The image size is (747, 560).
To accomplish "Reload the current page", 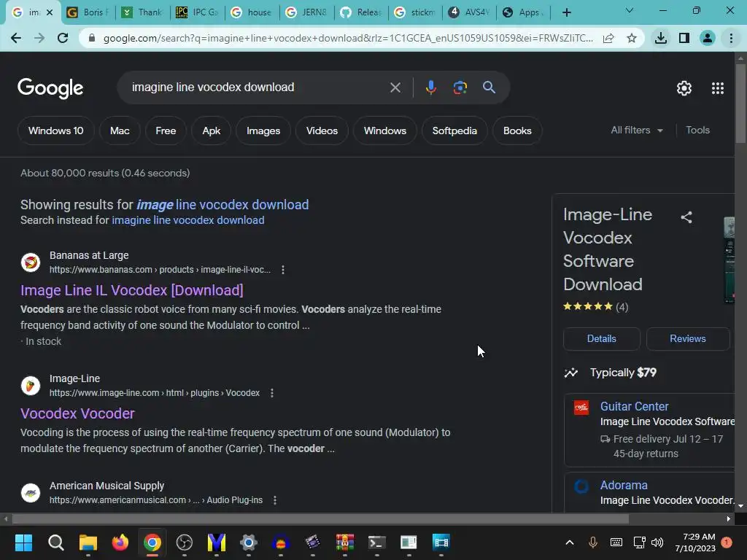I will [x=63, y=38].
